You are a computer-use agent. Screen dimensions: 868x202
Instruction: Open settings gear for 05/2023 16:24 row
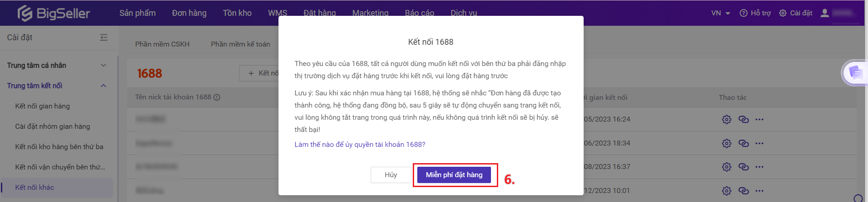pyautogui.click(x=726, y=119)
